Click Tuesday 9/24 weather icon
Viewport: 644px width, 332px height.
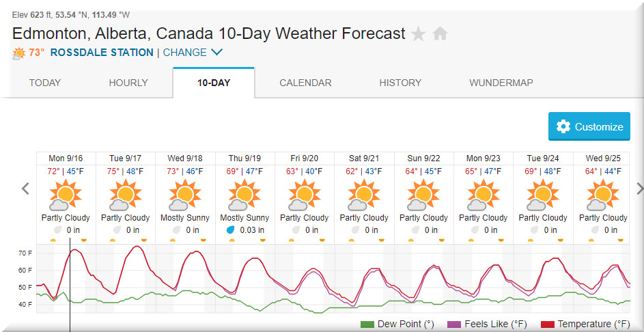click(x=542, y=195)
